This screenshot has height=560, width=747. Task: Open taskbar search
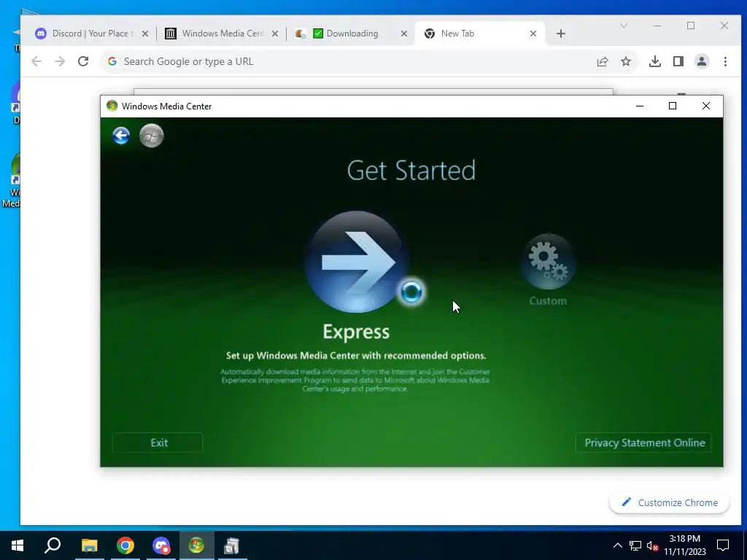[x=53, y=545]
